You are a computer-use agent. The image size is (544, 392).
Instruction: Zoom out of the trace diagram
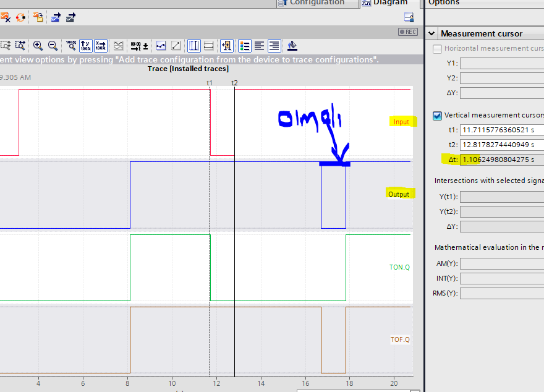point(53,45)
